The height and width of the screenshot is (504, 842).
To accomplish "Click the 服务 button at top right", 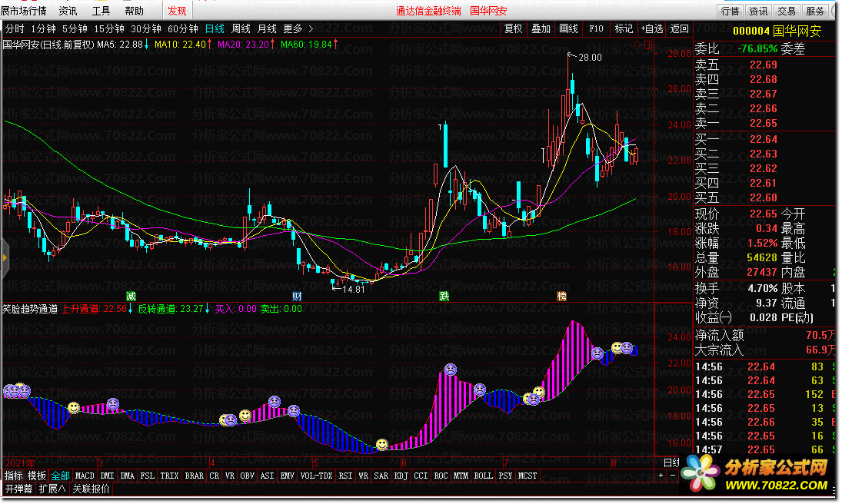I will tap(815, 12).
